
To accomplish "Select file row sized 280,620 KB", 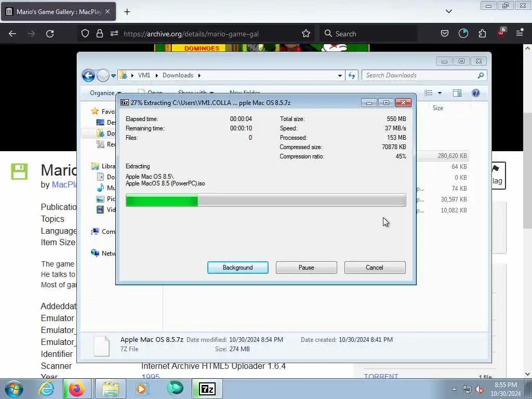I will point(443,156).
